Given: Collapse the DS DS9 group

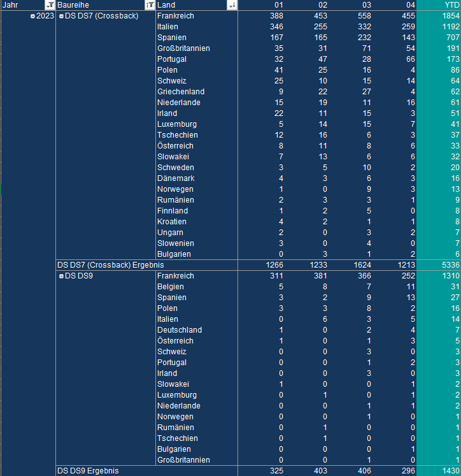Looking at the screenshot, I should pyautogui.click(x=61, y=277).
